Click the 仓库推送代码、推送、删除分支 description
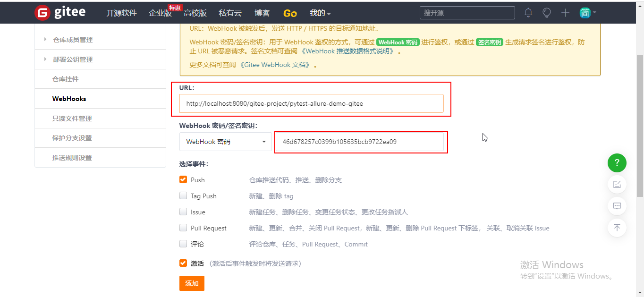The height and width of the screenshot is (297, 644). [296, 180]
